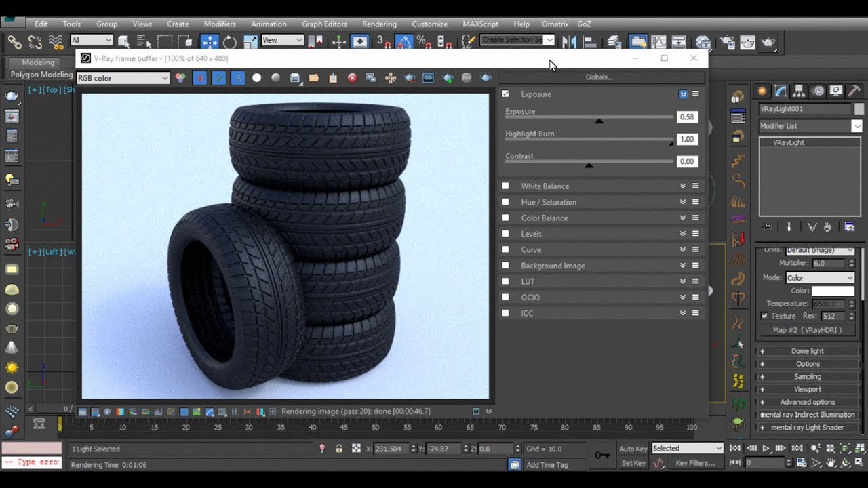Open the MAXScript menu
Viewport: 868px width, 488px height.
click(480, 24)
